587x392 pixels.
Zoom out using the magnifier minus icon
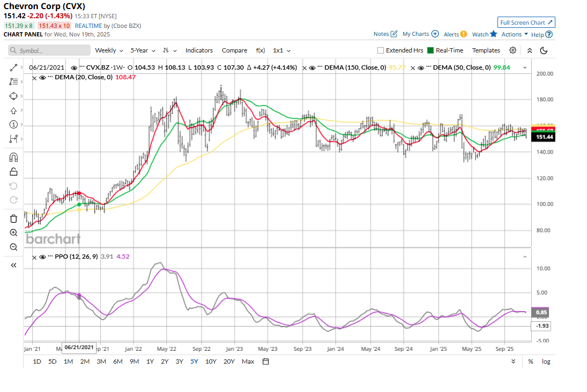click(x=13, y=247)
